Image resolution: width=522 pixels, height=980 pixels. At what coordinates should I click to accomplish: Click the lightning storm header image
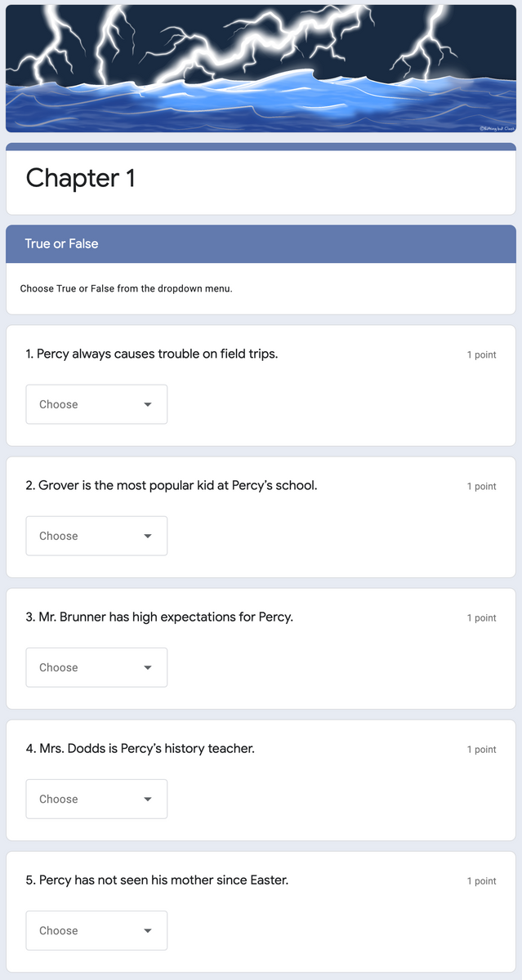pyautogui.click(x=261, y=68)
